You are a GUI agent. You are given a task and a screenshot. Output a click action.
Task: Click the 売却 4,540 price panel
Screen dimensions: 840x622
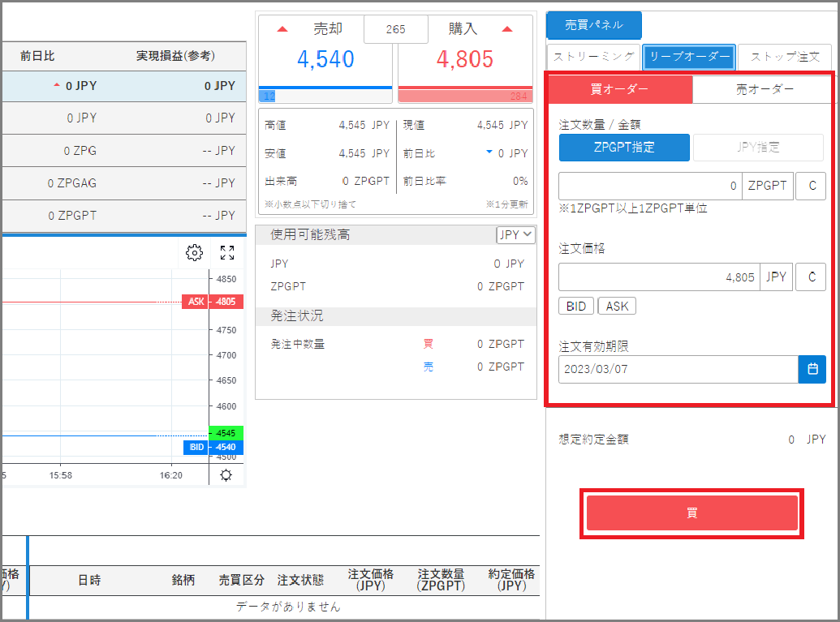[325, 59]
